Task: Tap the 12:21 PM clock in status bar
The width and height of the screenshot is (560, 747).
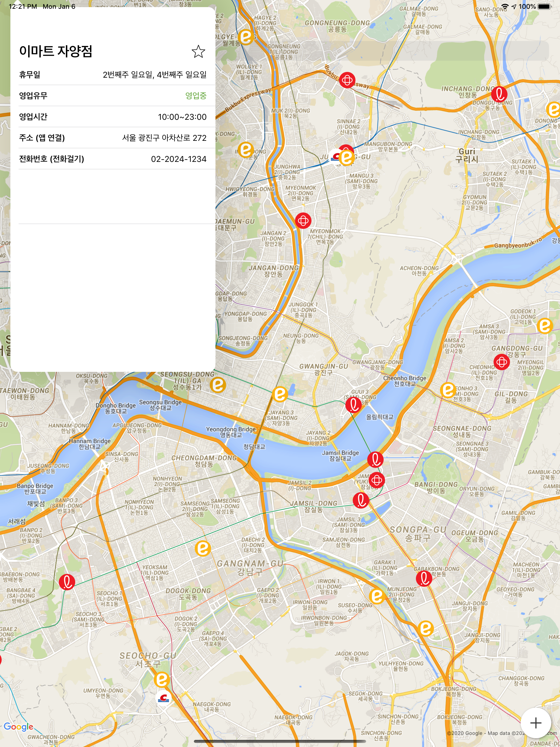Action: coord(23,6)
